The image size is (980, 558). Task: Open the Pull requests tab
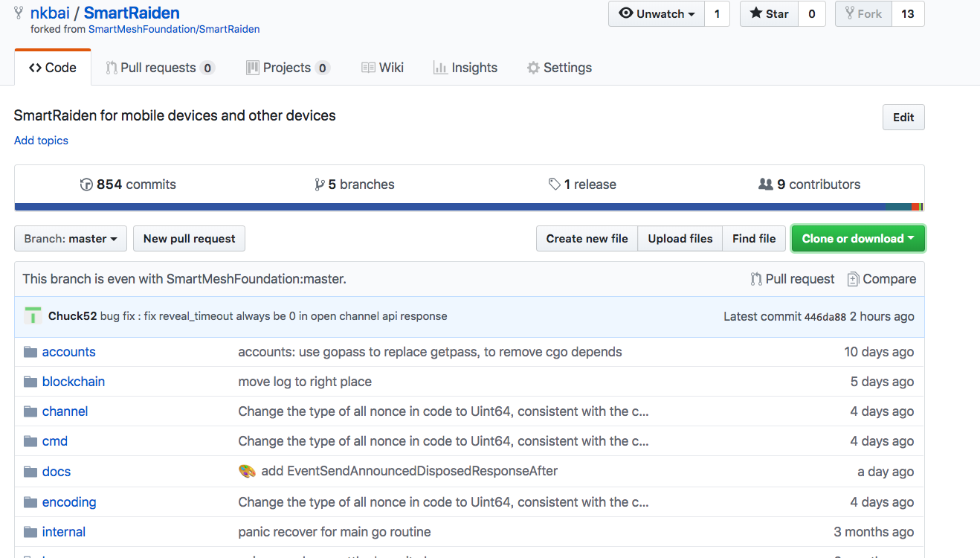point(160,68)
